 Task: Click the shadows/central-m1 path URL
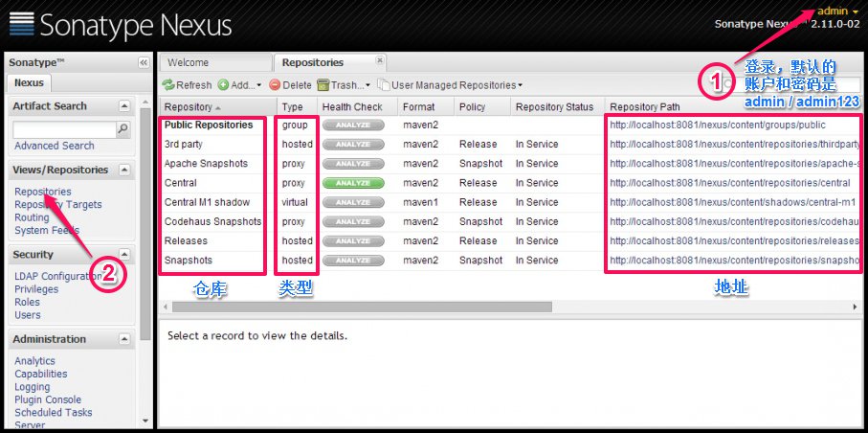click(x=733, y=202)
